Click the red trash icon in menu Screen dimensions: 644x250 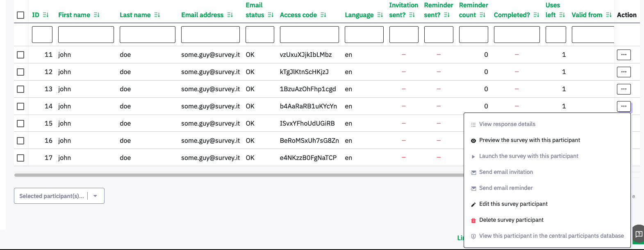pos(473,220)
